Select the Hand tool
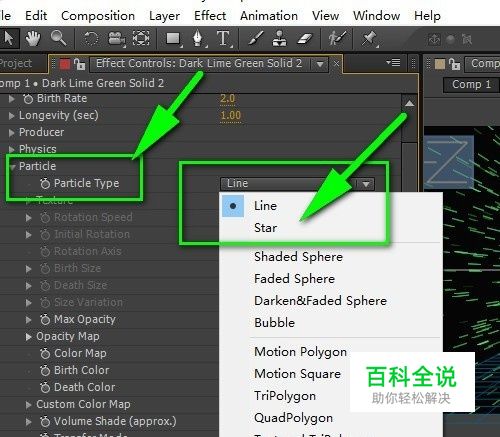This screenshot has height=437, width=500. (33, 38)
